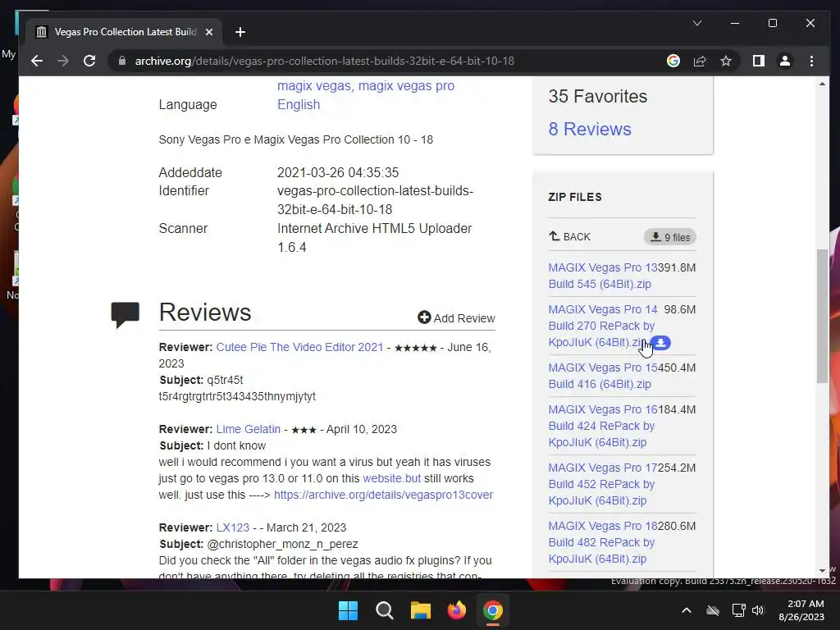Click the Addeddate value 2021-03-26 04:35:35
840x630 pixels.
338,172
